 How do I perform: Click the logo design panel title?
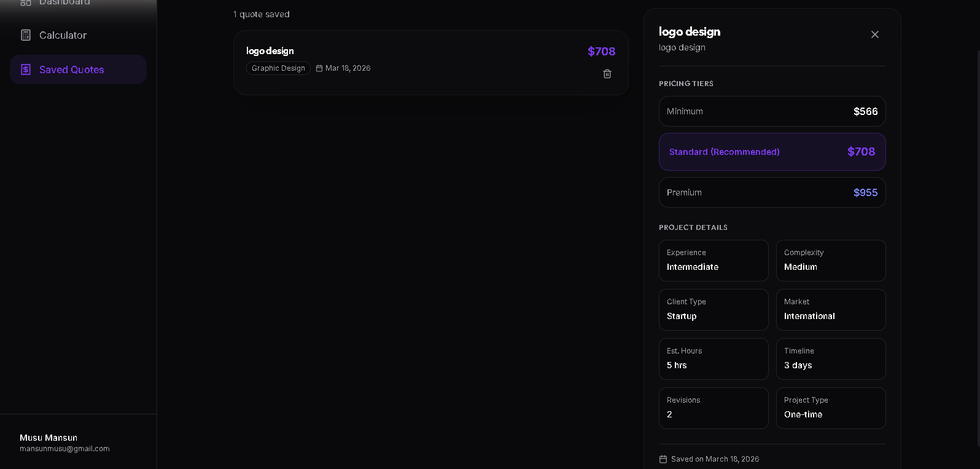point(690,31)
